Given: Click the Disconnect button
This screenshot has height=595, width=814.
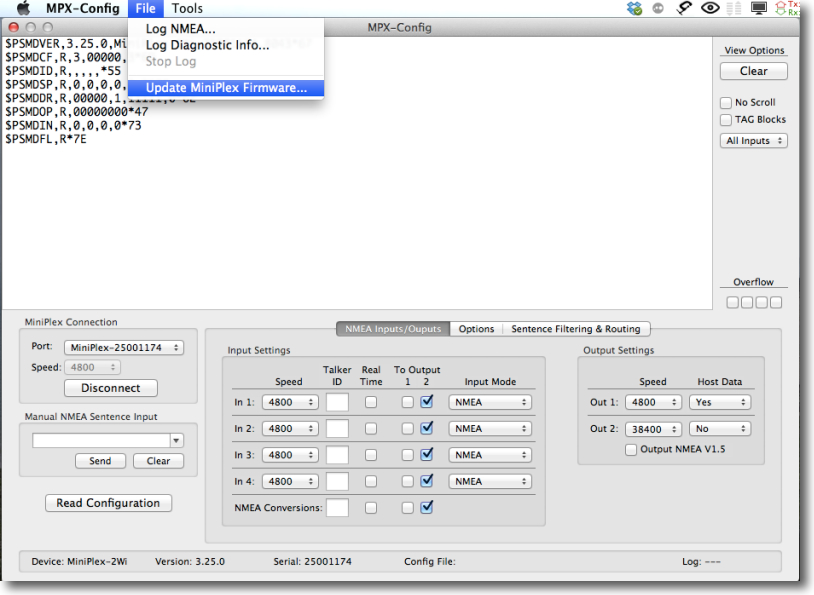Looking at the screenshot, I should (111, 388).
